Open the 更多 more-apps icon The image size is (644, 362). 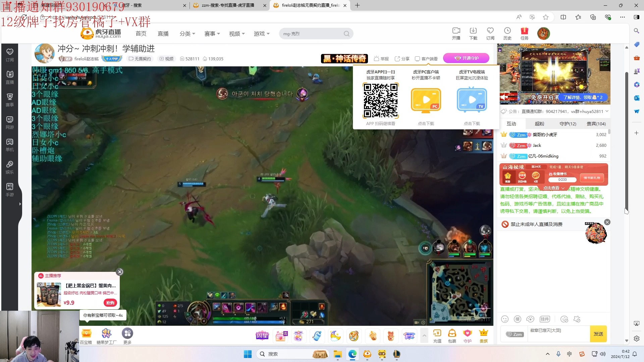pos(127,336)
